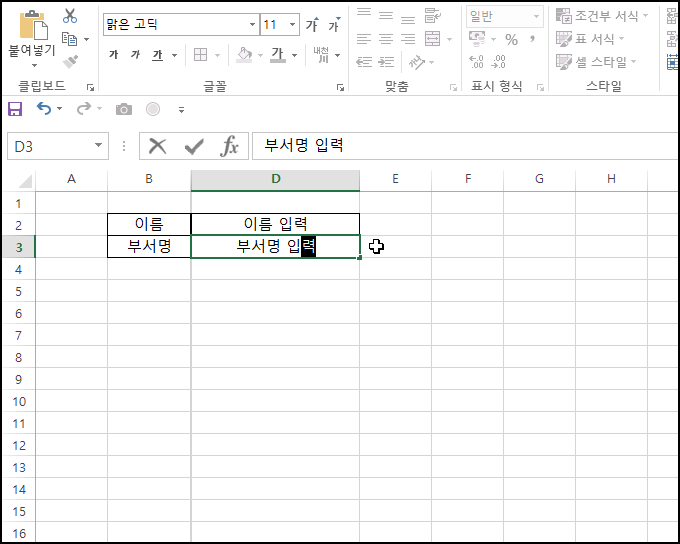
Task: Click the Format Painter brush icon
Action: (x=70, y=61)
